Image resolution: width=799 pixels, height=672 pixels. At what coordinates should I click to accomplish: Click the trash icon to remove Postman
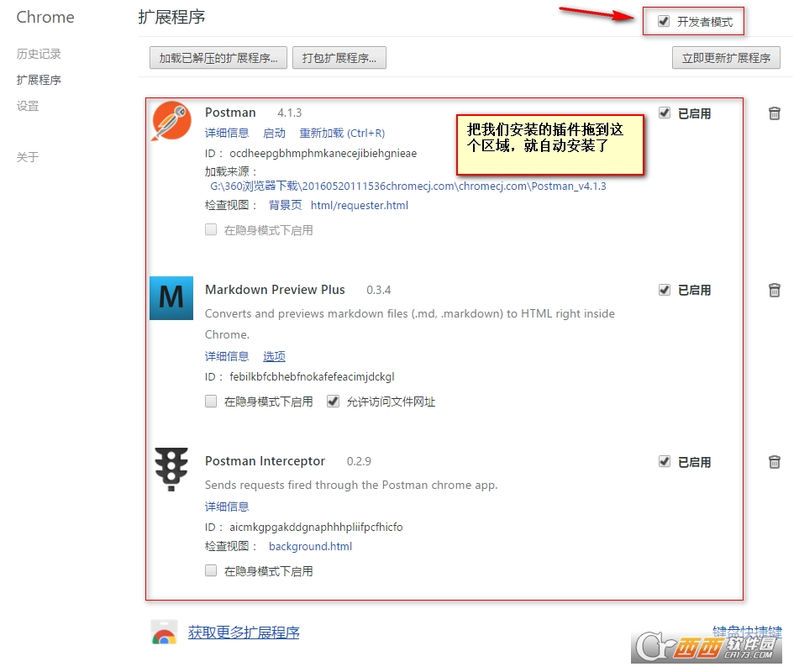coord(774,113)
